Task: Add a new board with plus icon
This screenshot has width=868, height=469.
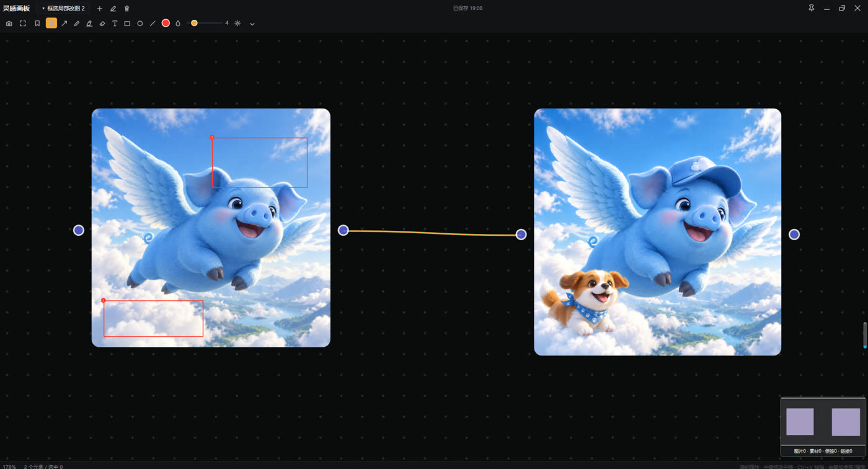Action: (100, 9)
